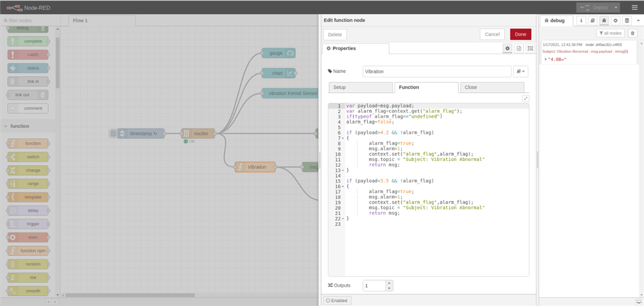Toggle the Enabled state of the node
This screenshot has width=644, height=306.
[336, 300]
